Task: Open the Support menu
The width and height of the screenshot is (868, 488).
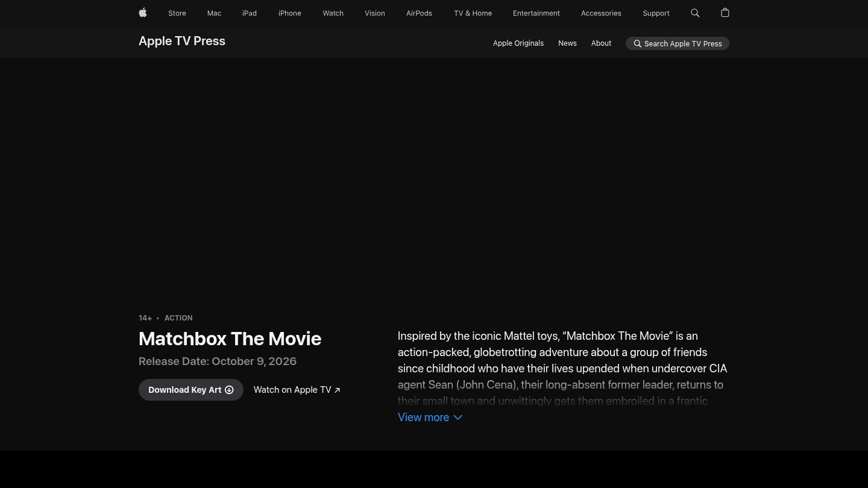Action: [x=656, y=13]
